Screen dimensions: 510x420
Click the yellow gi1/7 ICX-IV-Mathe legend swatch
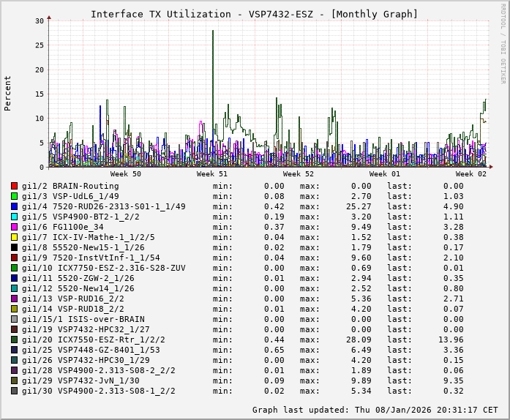pos(14,237)
